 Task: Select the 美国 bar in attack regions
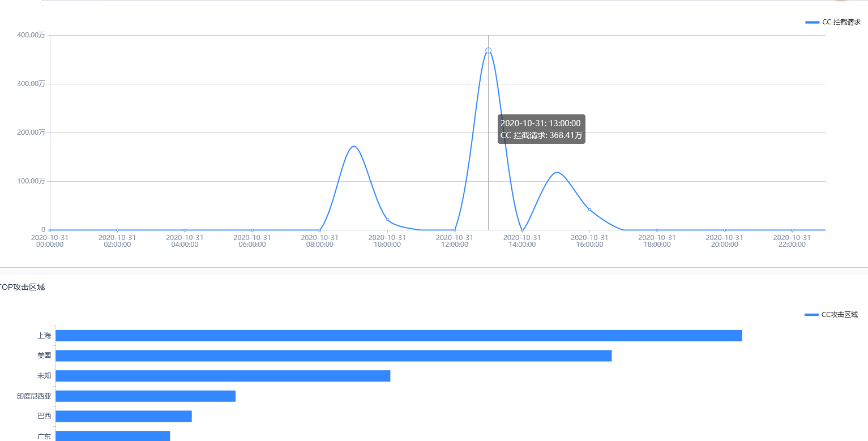(x=333, y=356)
